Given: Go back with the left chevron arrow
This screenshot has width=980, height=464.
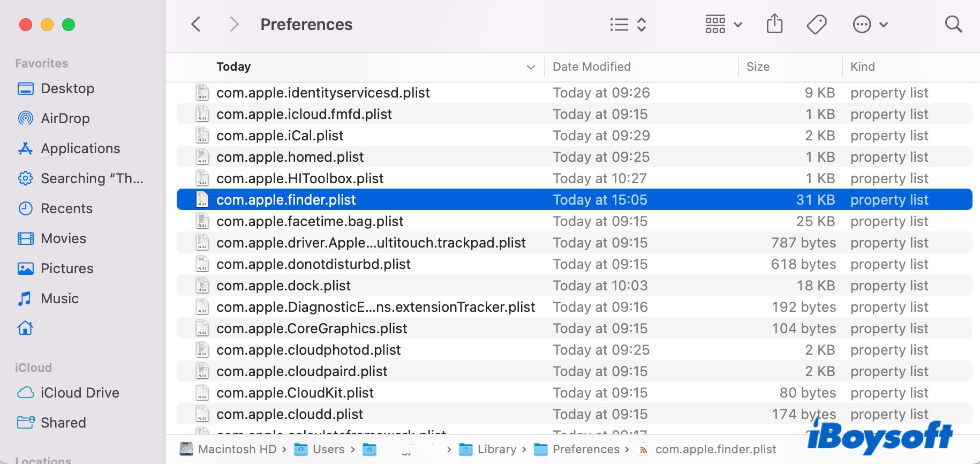Looking at the screenshot, I should pyautogui.click(x=196, y=24).
